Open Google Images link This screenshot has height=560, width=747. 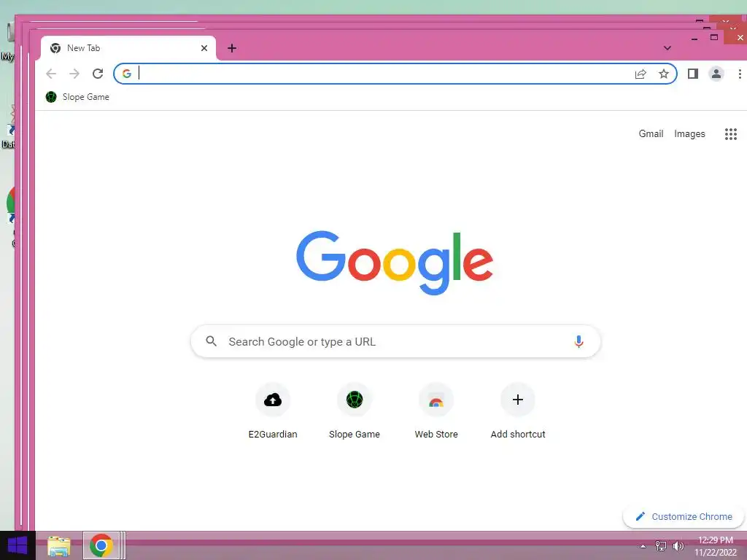[x=689, y=134]
